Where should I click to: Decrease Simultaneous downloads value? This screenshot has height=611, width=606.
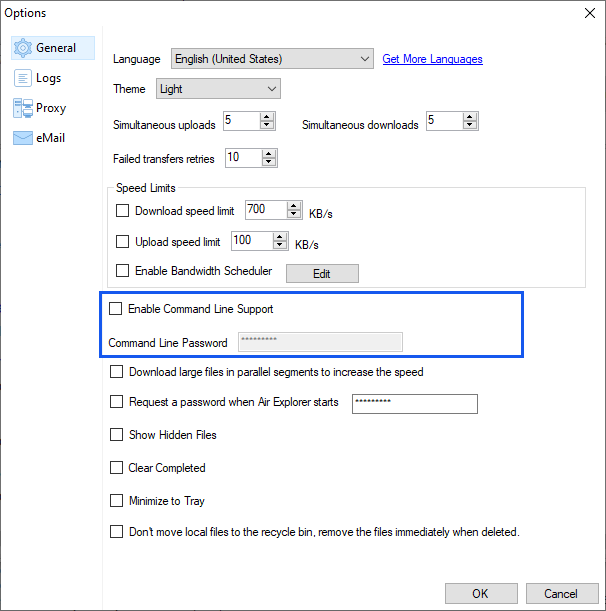click(x=470, y=125)
